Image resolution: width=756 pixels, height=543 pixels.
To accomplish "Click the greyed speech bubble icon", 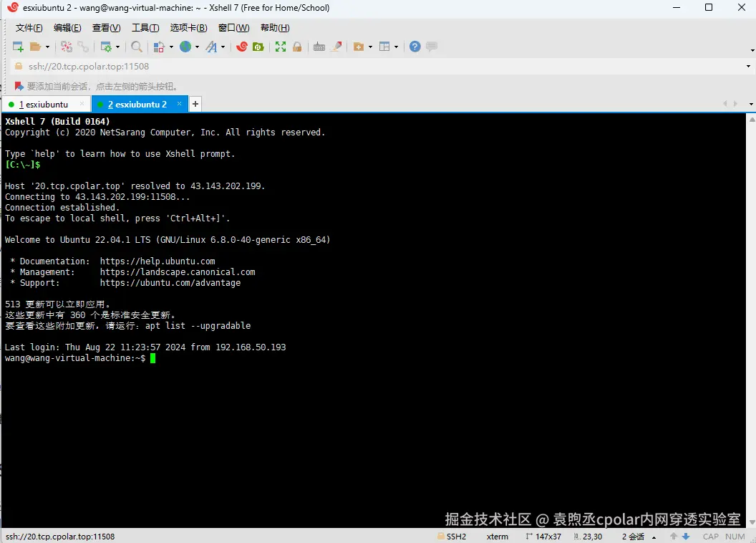I will click(432, 47).
